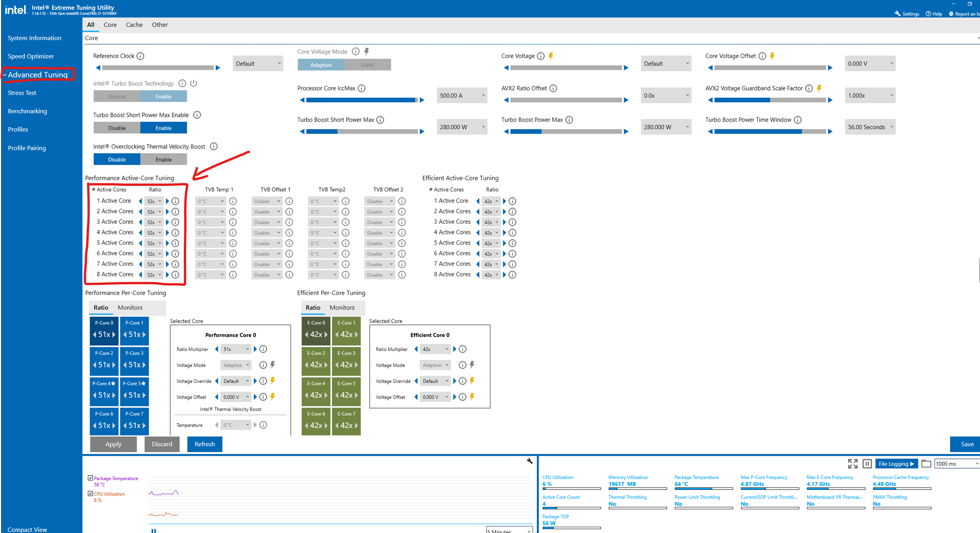Toggle Package Temperature graph checkbox

[90, 478]
